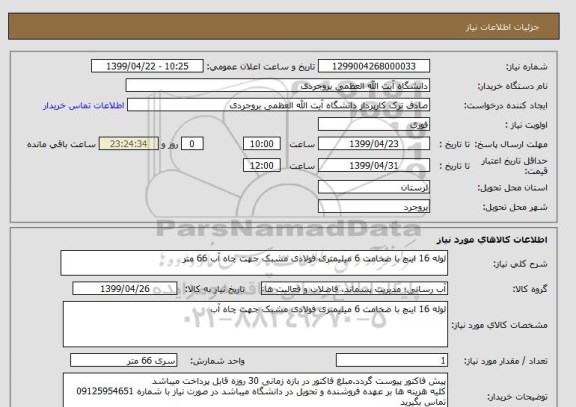The height and width of the screenshot is (407, 576).
Task: Click price validity date 1399/04/31
Action: coord(374,165)
